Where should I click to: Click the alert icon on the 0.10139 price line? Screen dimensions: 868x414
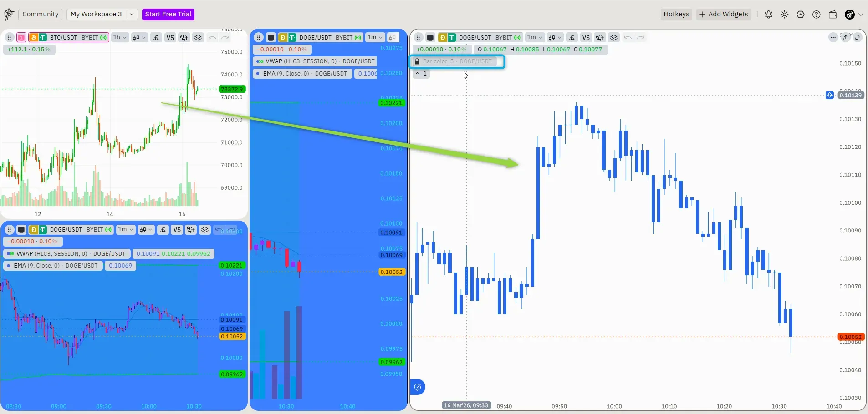pyautogui.click(x=830, y=95)
